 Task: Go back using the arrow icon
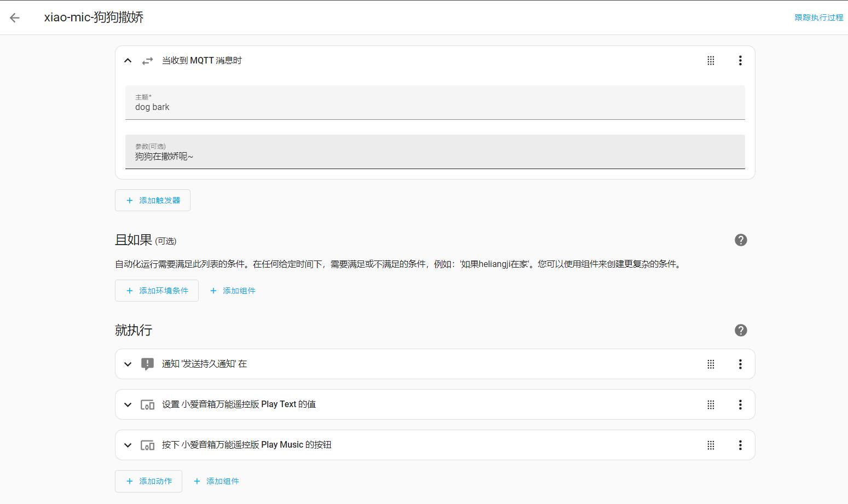(x=15, y=18)
